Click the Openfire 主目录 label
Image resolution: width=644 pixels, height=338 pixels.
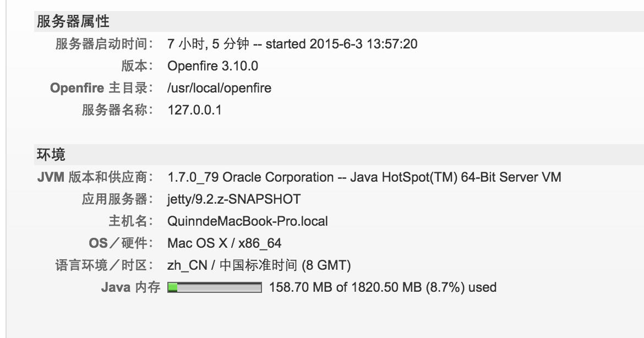102,88
